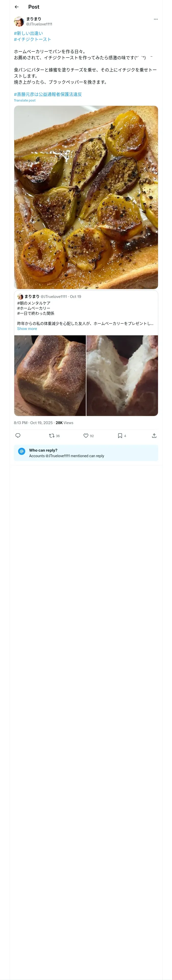Open hashtag #斎藤元彦は公益通報者保護法違反

point(48,94)
